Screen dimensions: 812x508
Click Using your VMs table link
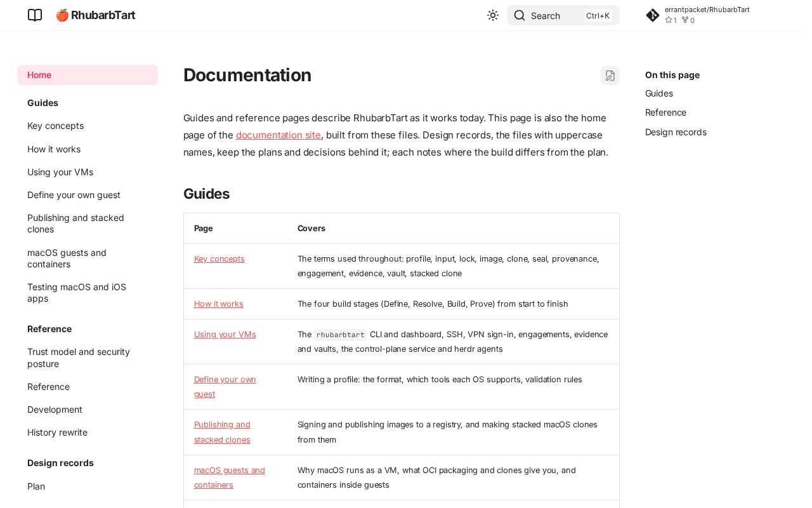(225, 334)
